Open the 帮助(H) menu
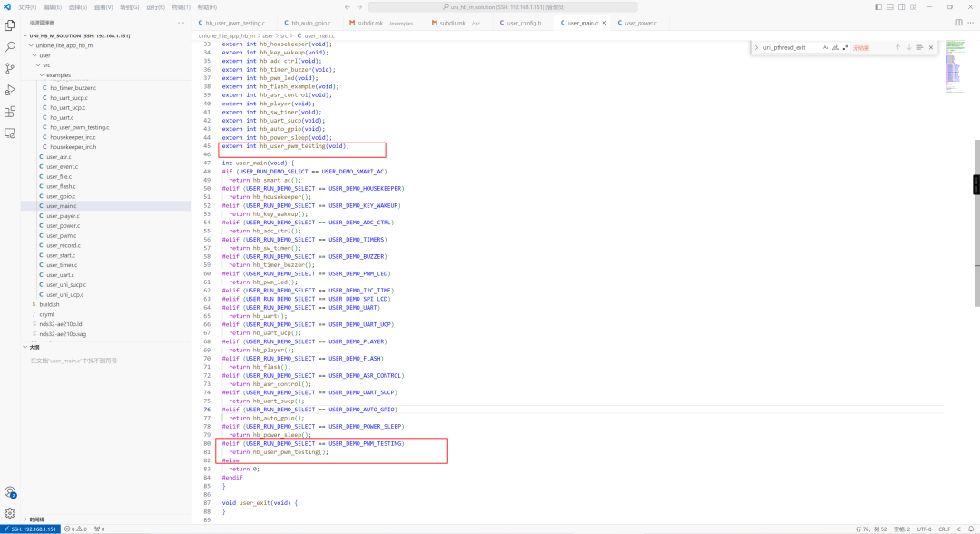This screenshot has height=534, width=980. (207, 7)
